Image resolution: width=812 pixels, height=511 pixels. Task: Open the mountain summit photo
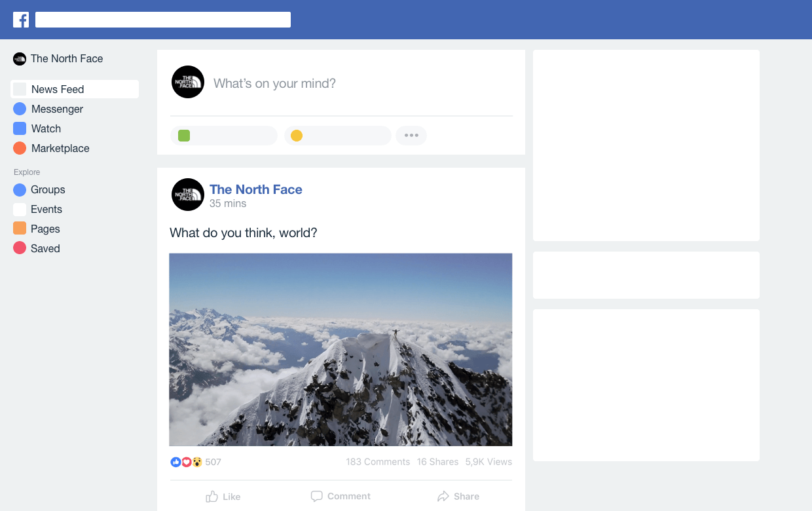click(x=341, y=350)
